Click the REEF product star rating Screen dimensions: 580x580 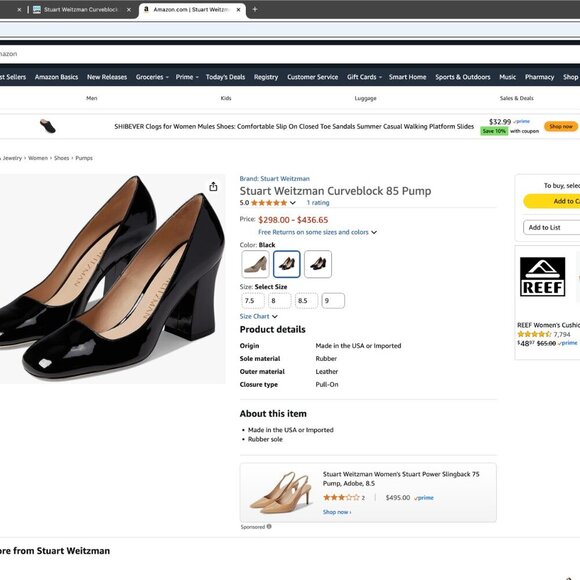534,334
